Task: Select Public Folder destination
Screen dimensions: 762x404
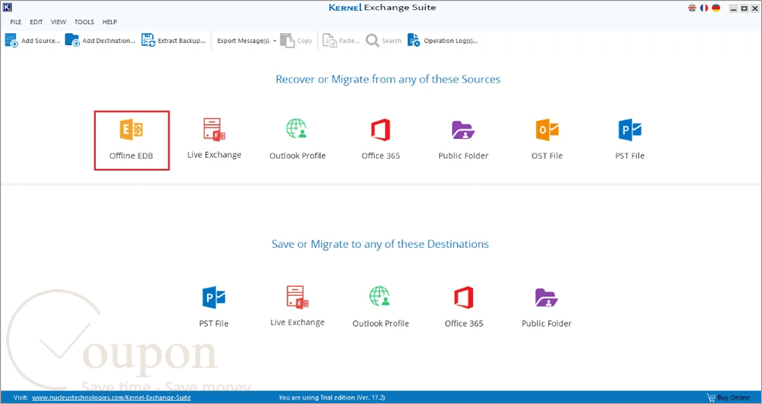Action: point(546,307)
